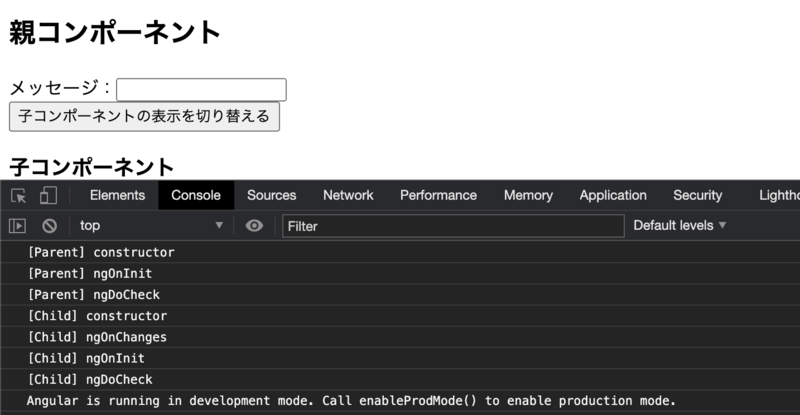Show the console sidebar icon

pos(17,226)
